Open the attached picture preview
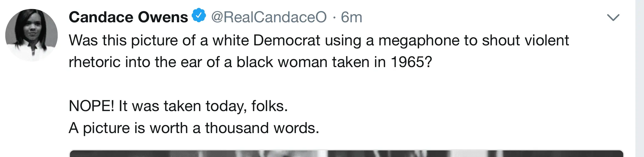 (x=346, y=153)
